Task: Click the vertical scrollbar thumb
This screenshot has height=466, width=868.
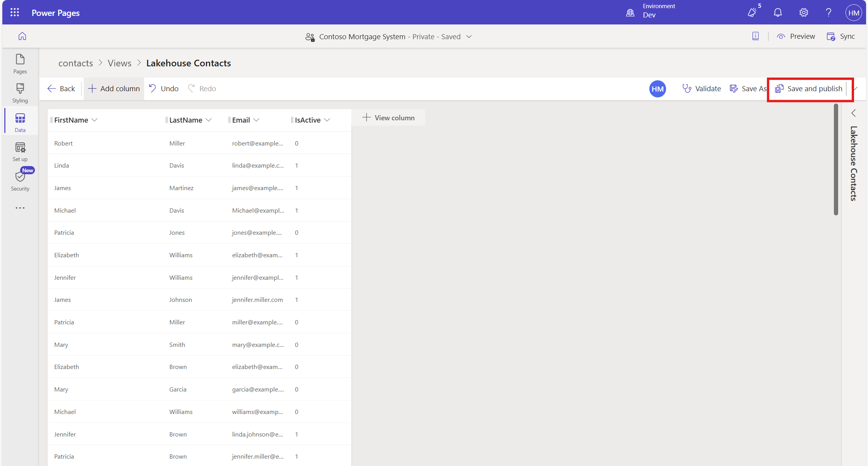Action: (836, 159)
